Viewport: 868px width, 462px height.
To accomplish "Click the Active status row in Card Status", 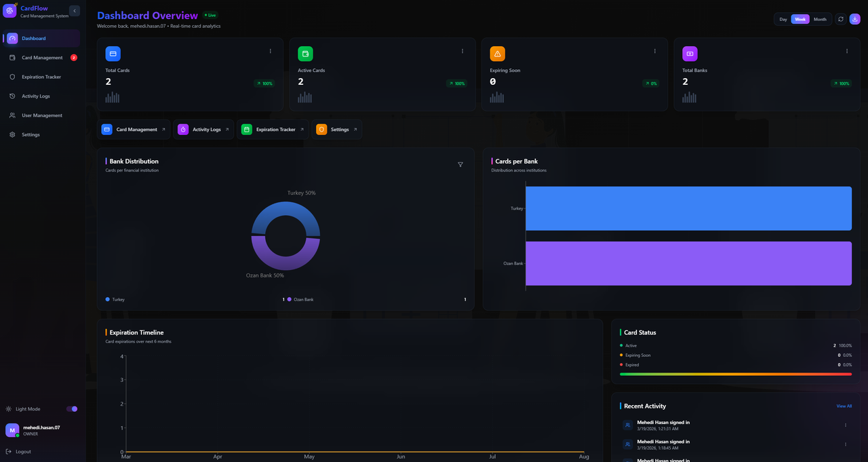I will (736, 346).
